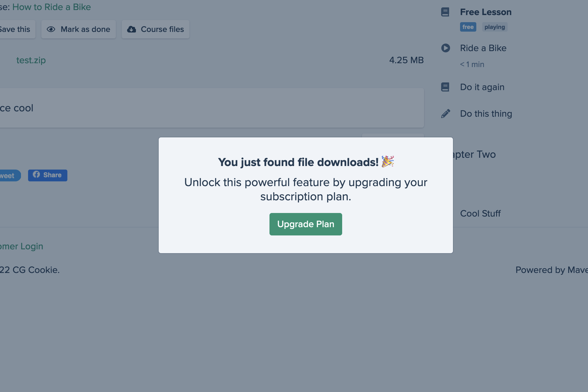Open the Do it again lesson

pos(482,87)
